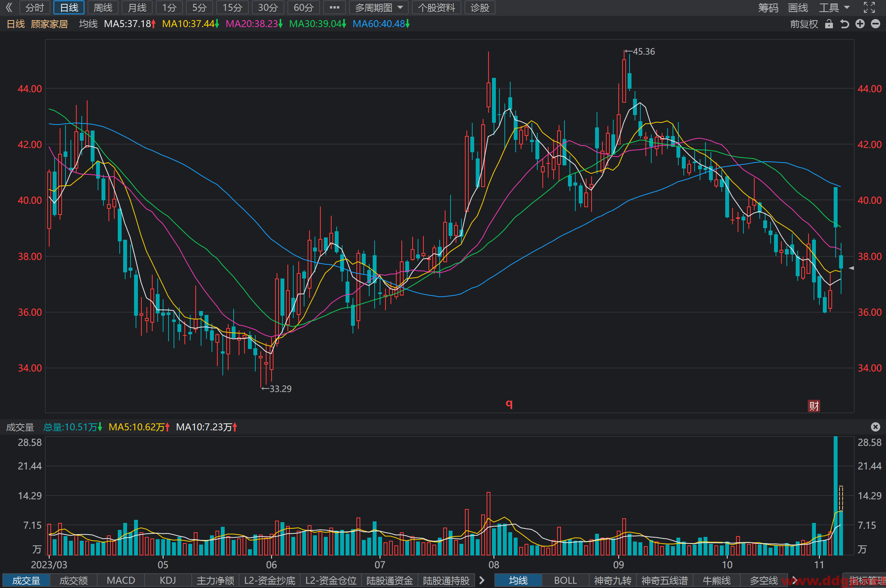Screen dimensions: 886x588
Task: Open the 多周期图 dropdown
Action: tap(378, 7)
